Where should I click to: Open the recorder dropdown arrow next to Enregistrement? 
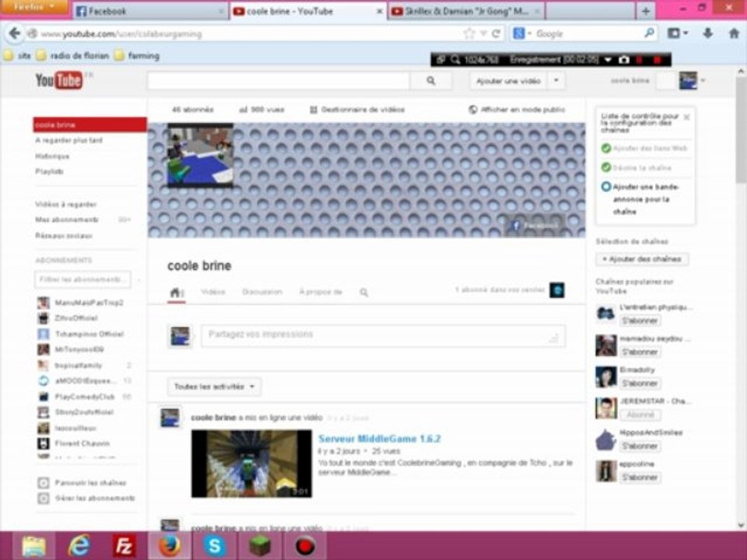pyautogui.click(x=608, y=60)
